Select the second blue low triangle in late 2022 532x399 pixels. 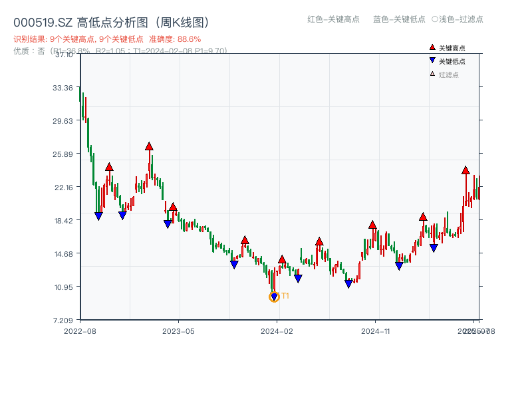(x=122, y=215)
